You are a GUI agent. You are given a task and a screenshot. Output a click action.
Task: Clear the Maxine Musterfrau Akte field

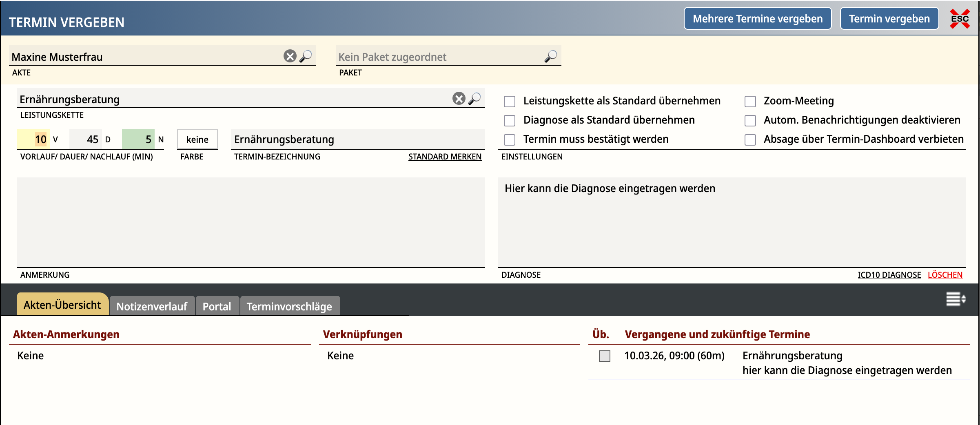pos(290,56)
